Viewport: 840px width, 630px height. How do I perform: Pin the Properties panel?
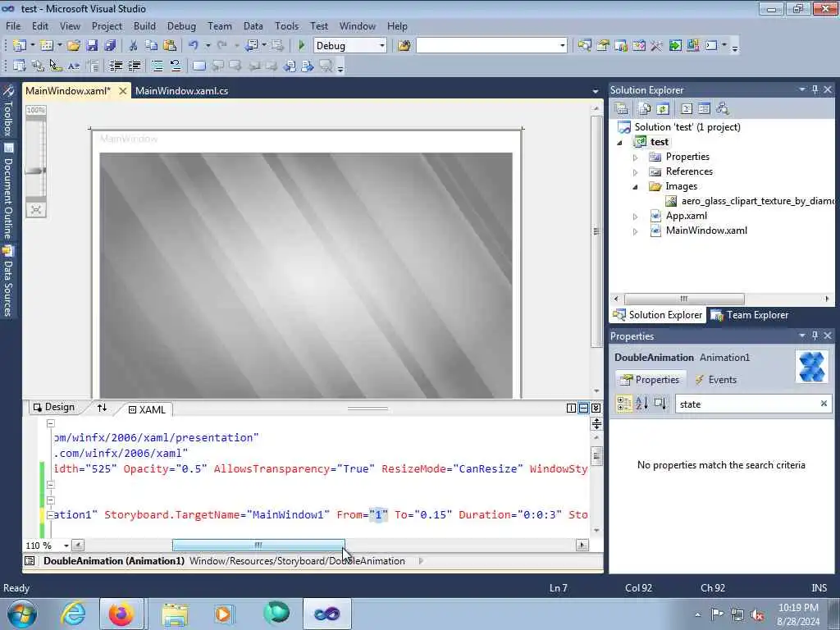(x=815, y=336)
